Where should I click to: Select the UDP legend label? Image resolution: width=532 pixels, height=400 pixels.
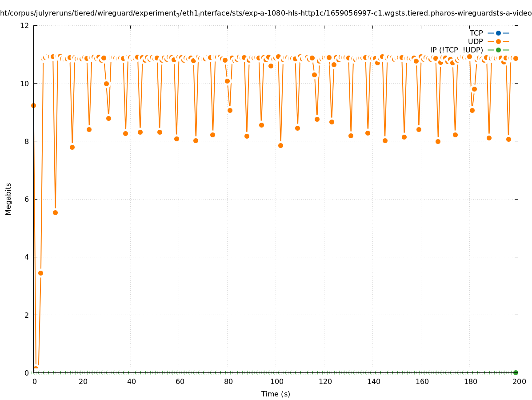tap(475, 41)
